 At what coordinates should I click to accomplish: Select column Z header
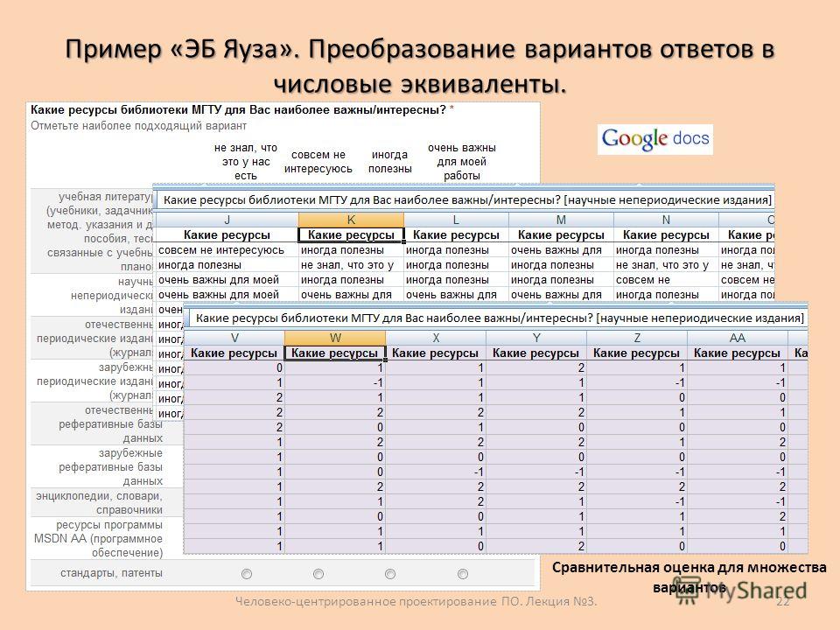pyautogui.click(x=637, y=338)
